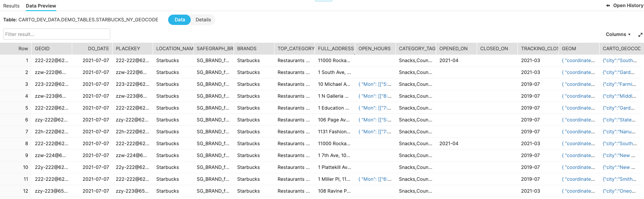Open the city South geocode link in row 1

(619, 61)
